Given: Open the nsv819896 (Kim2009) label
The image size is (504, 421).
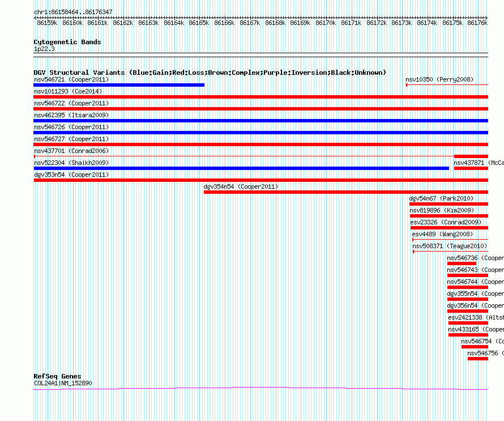Looking at the screenshot, I should (x=442, y=210).
